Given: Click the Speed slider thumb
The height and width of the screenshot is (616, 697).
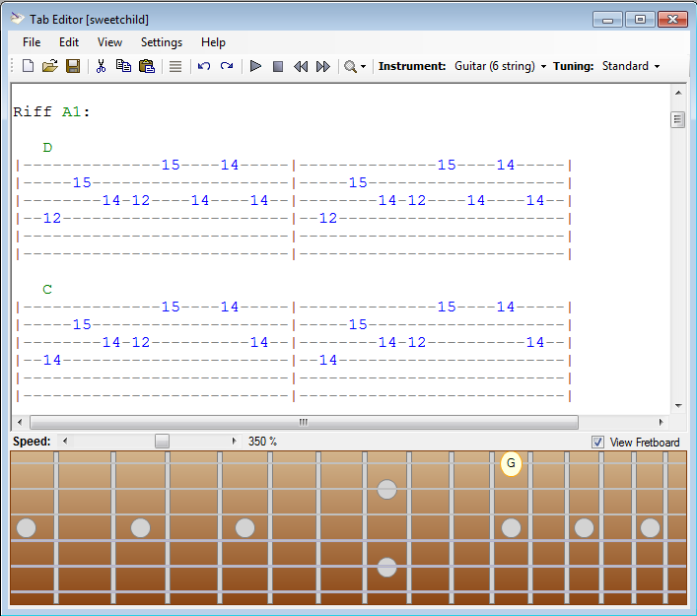Looking at the screenshot, I should (162, 442).
